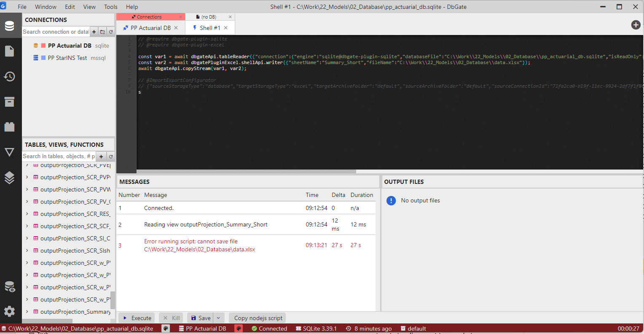The width and height of the screenshot is (644, 334).
Task: Click the Copy nodejs script button
Action: pyautogui.click(x=257, y=318)
